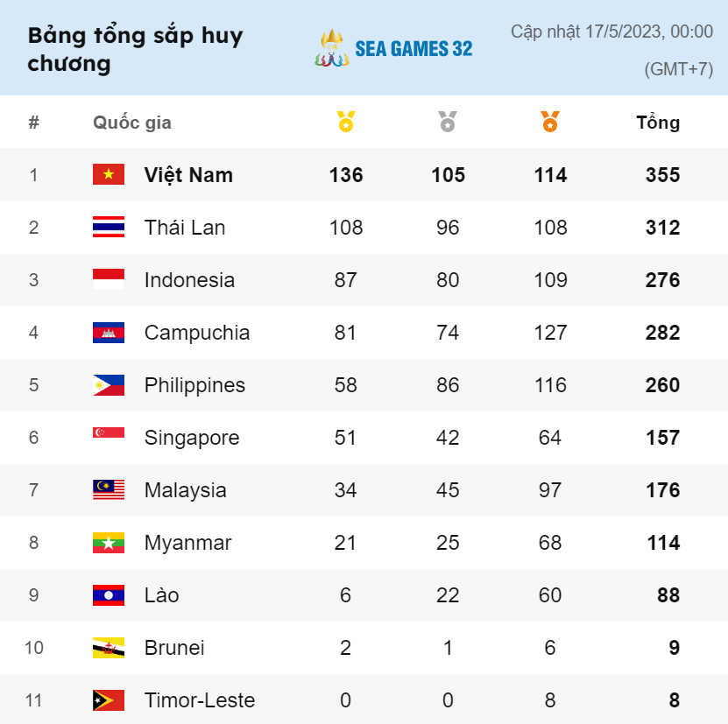The height and width of the screenshot is (724, 728).
Task: Click Việt Nam's total of 355
Action: tap(662, 175)
